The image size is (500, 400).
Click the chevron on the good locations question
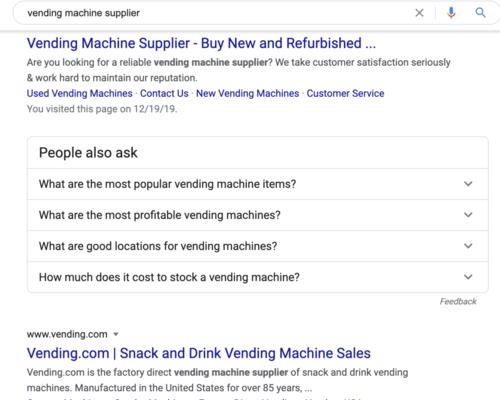point(468,246)
